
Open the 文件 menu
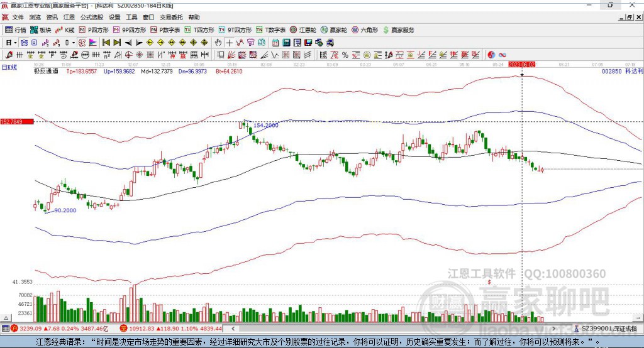coord(18,17)
